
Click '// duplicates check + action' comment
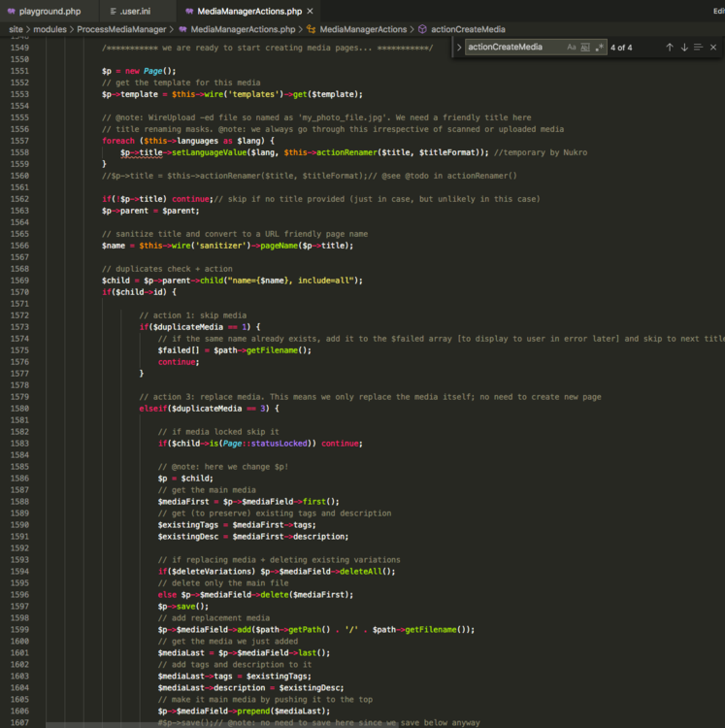[x=167, y=269]
